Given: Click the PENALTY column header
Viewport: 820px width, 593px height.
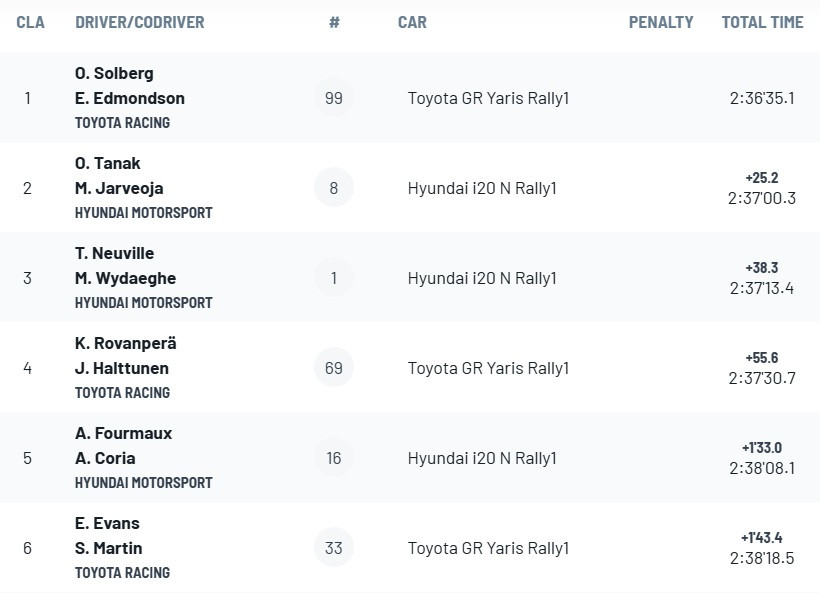Looking at the screenshot, I should click(x=661, y=22).
